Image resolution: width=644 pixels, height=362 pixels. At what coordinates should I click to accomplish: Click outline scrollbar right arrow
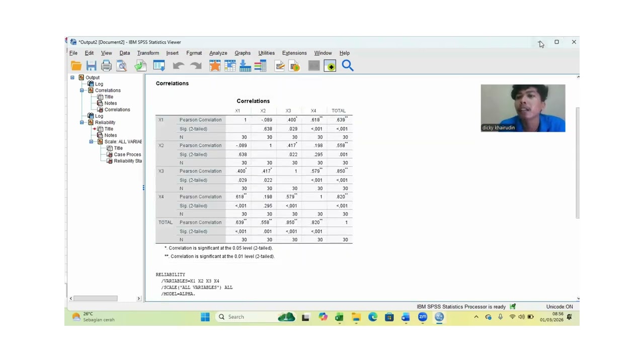click(139, 298)
